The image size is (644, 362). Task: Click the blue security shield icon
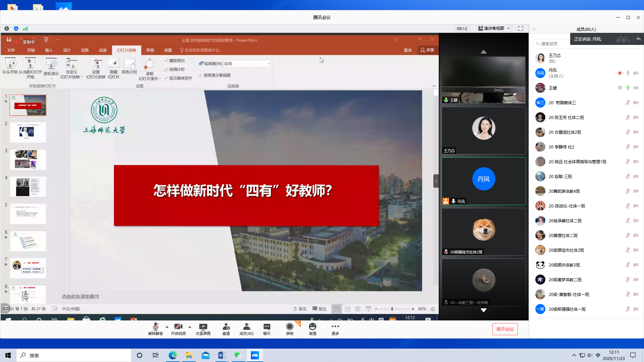tap(16, 28)
